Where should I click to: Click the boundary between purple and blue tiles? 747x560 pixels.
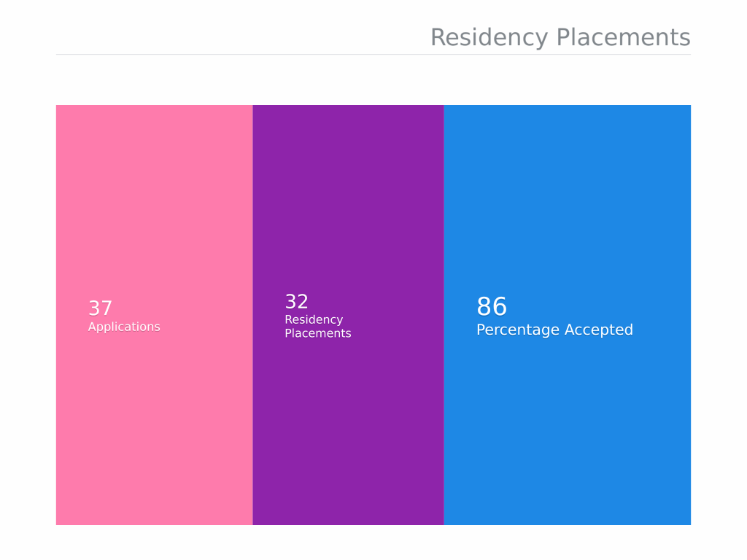coord(444,315)
